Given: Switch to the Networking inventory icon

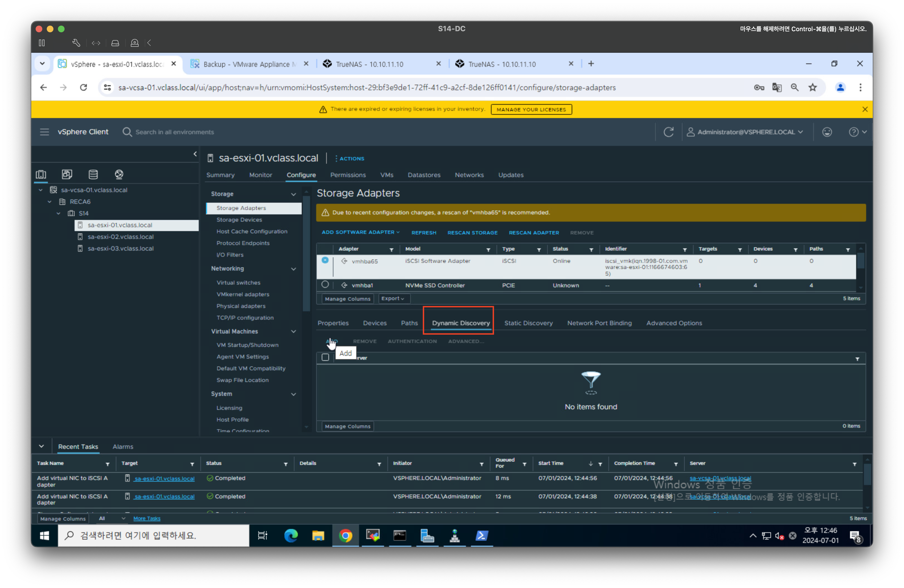Looking at the screenshot, I should coord(119,174).
